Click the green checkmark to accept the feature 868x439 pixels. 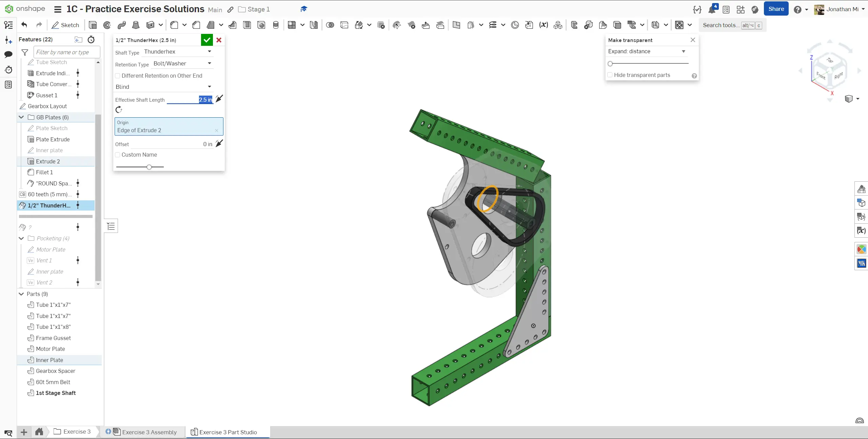[x=207, y=40]
